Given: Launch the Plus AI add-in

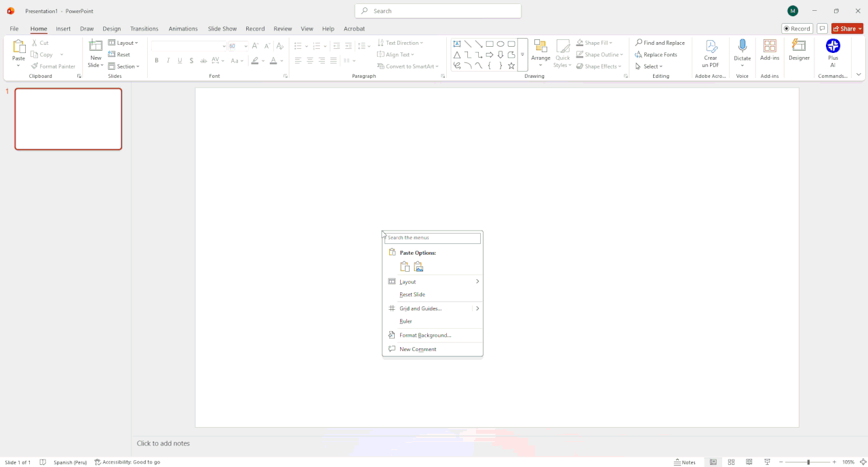Looking at the screenshot, I should (x=833, y=54).
